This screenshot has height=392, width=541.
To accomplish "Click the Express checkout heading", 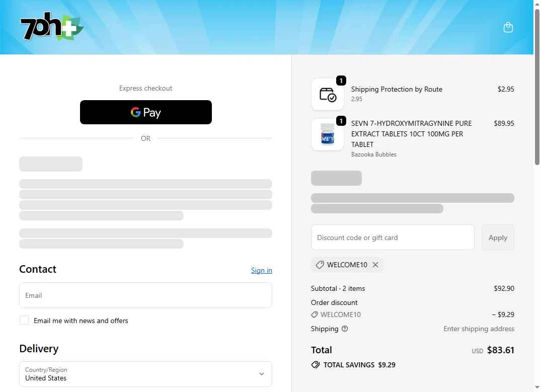I will [x=145, y=88].
